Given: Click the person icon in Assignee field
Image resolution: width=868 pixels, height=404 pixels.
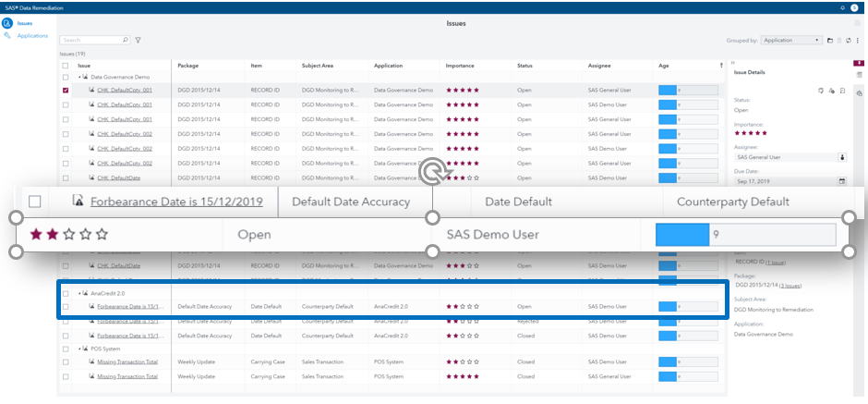Looking at the screenshot, I should pos(842,157).
